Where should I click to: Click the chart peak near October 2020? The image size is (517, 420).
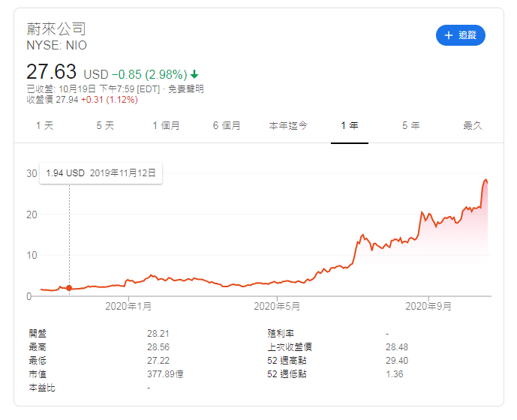485,180
